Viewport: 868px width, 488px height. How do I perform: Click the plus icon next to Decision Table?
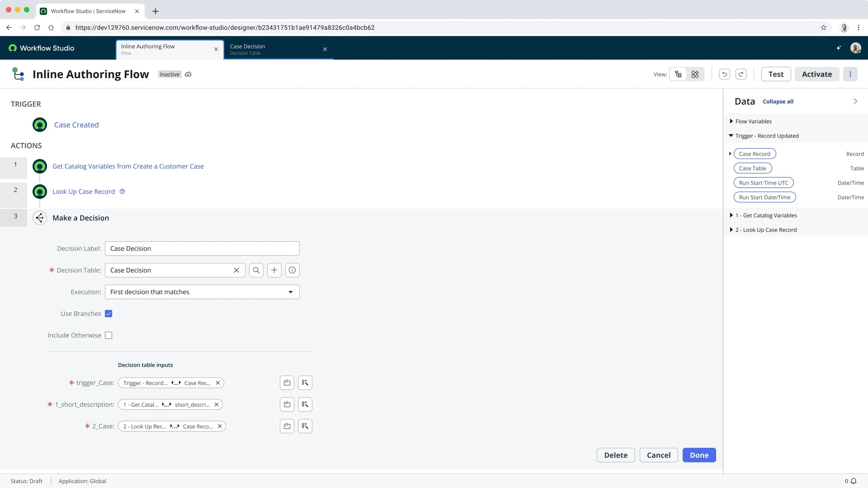274,270
